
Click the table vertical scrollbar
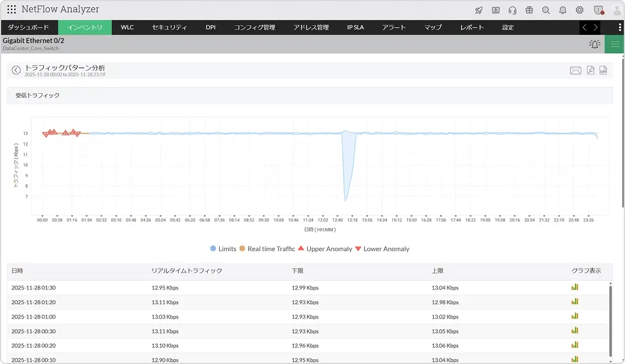(x=610, y=320)
